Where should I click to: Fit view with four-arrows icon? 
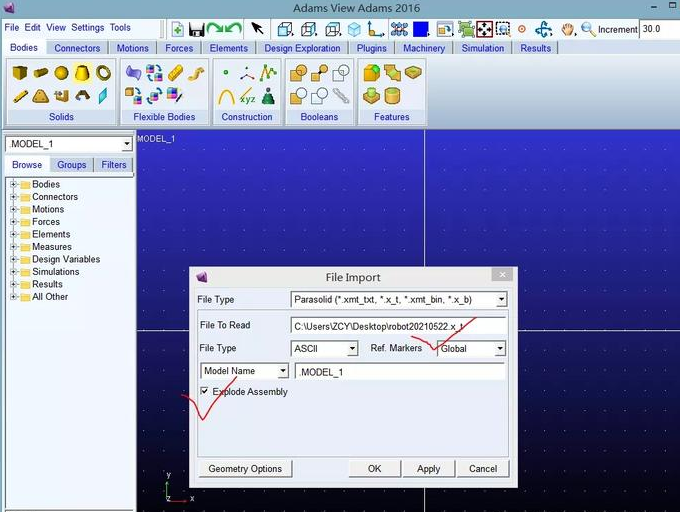484,29
